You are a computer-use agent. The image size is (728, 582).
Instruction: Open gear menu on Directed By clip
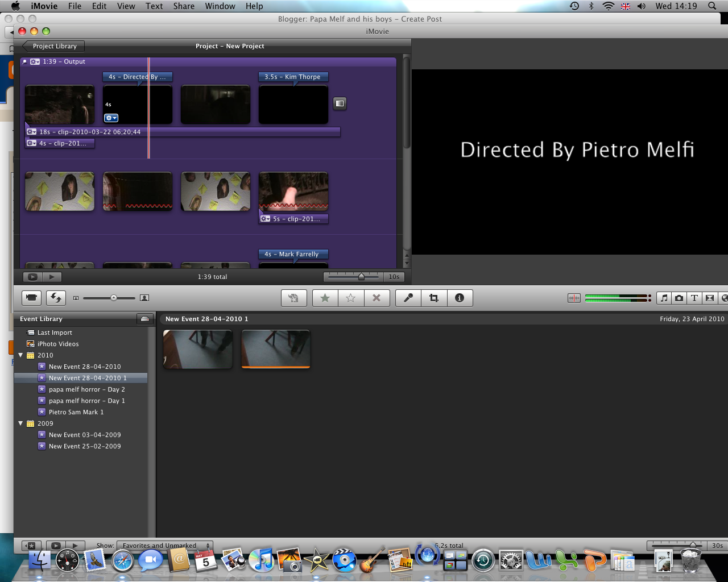point(111,118)
